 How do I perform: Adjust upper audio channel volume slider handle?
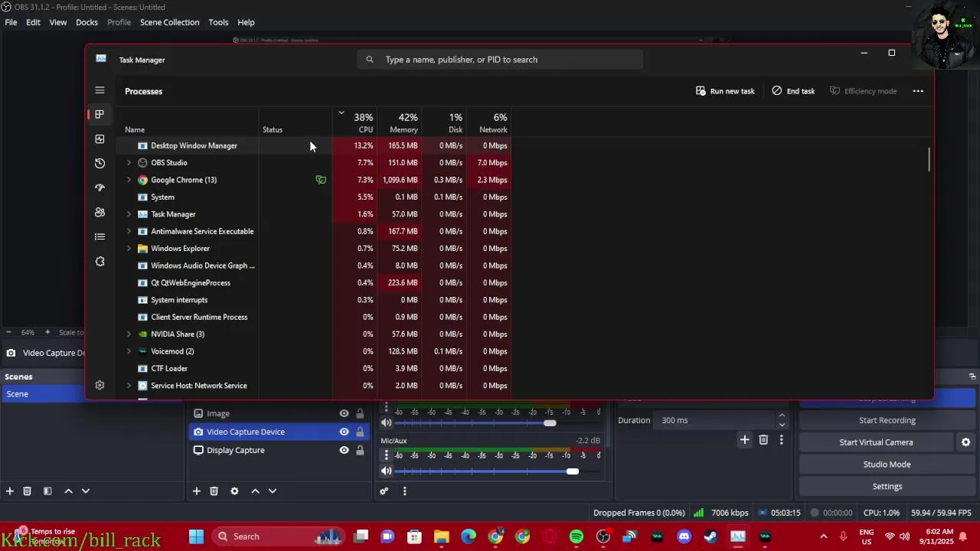pos(550,423)
